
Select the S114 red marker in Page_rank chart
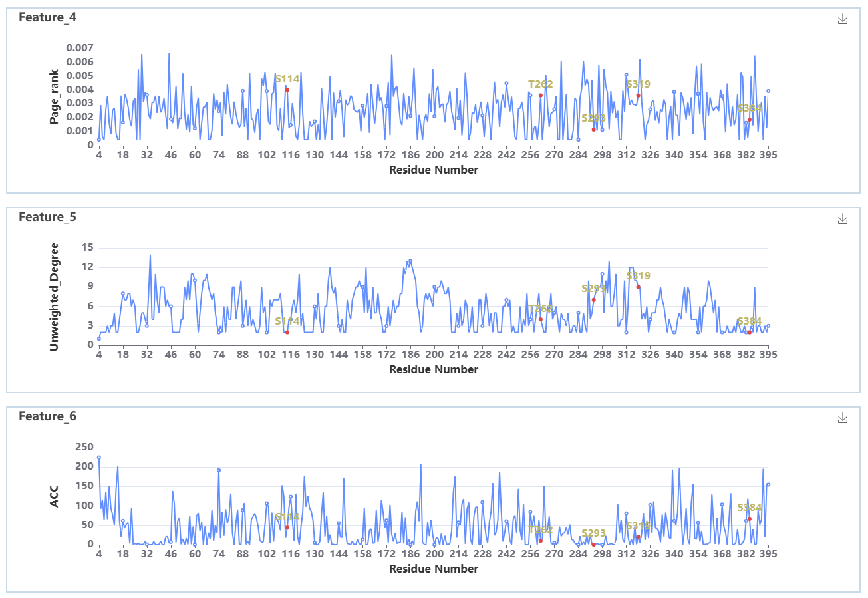coord(287,90)
